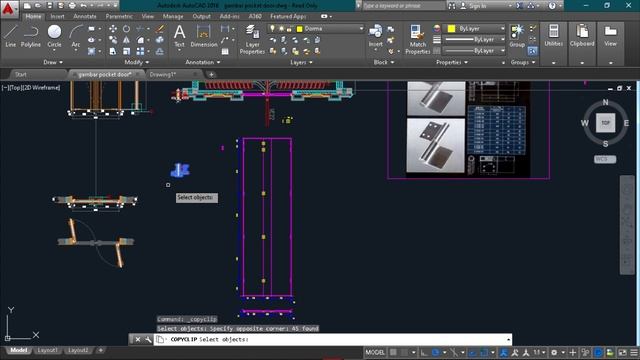Open the Annotate ribbon tab
Image resolution: width=640 pixels, height=360 pixels.
coord(85,16)
